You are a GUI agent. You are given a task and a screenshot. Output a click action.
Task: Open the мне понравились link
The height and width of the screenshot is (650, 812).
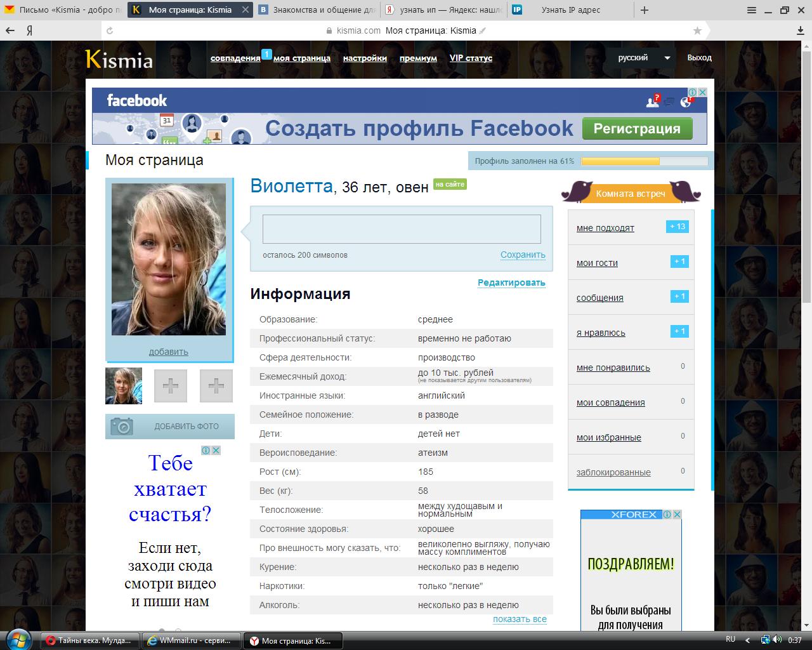[613, 368]
